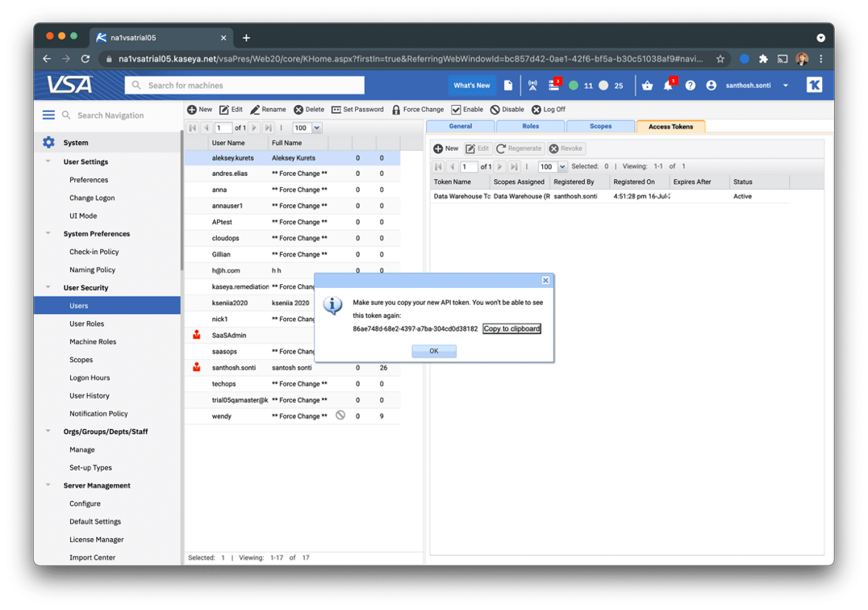Collapse the System Preferences section

(x=48, y=234)
